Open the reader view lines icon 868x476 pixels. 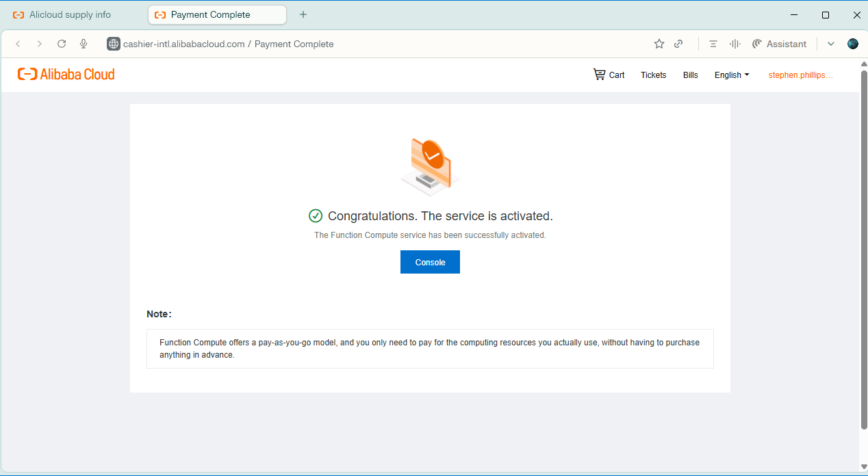tap(713, 44)
